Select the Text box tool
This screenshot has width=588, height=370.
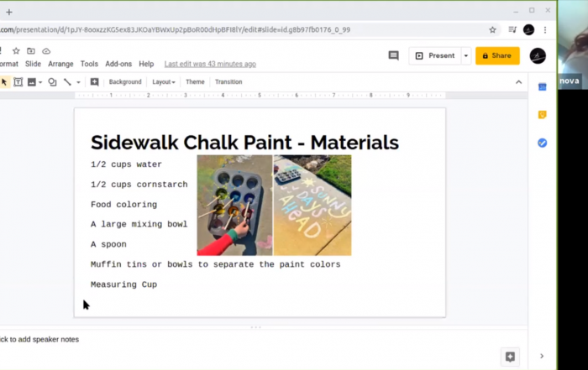pos(18,82)
